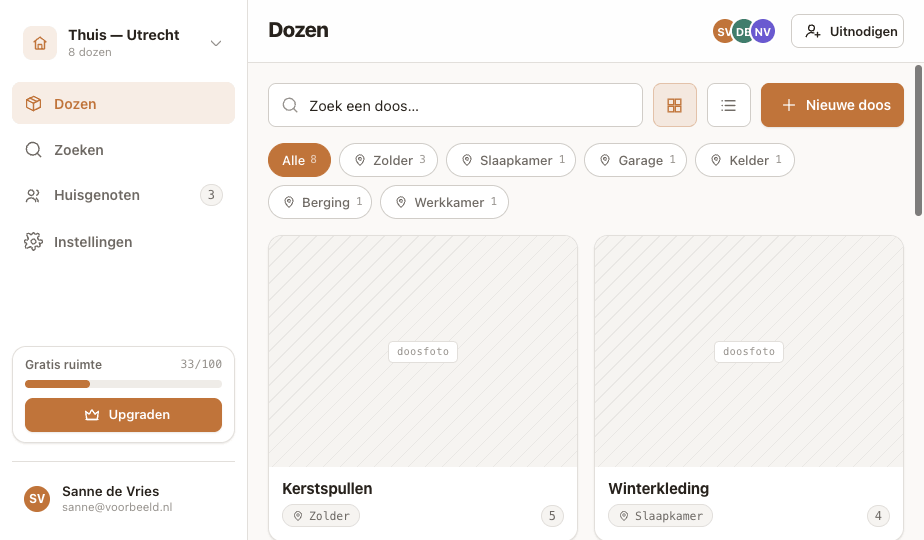Expand the Thuis — Utrecht household chevron
The height and width of the screenshot is (540, 924).
tap(216, 43)
